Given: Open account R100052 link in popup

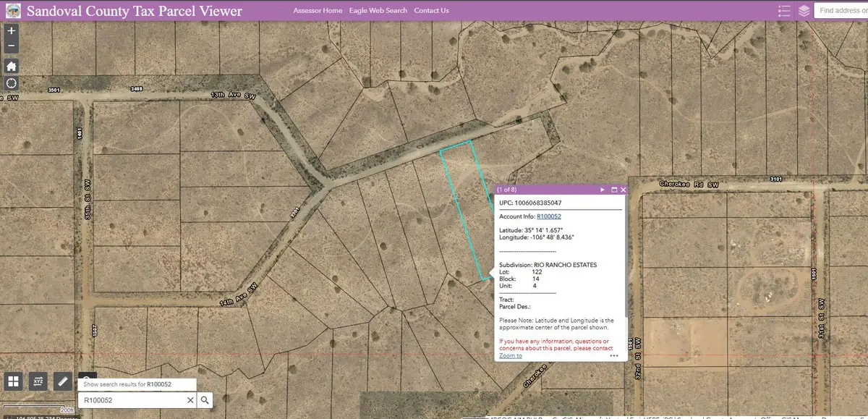Looking at the screenshot, I should (549, 216).
